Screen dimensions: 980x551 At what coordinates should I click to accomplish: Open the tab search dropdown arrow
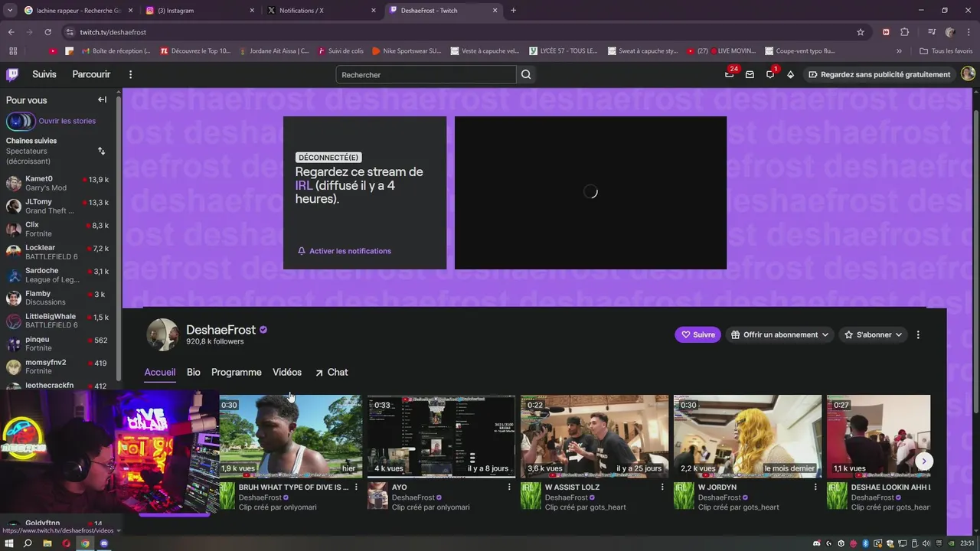(x=10, y=10)
